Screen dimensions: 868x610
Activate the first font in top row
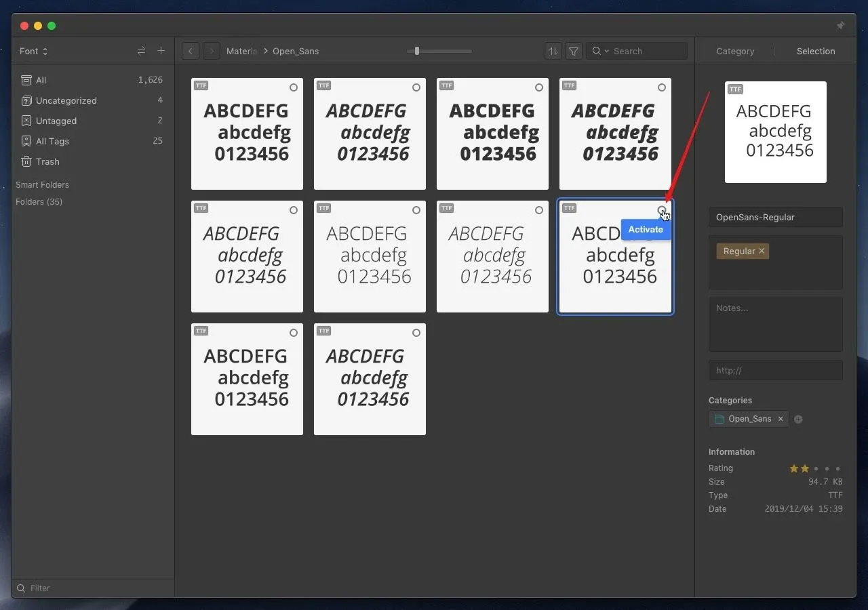(294, 87)
